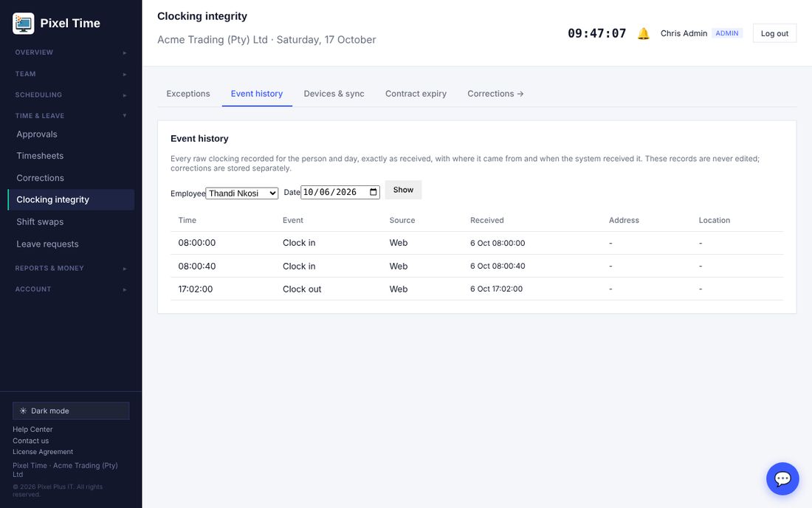This screenshot has height=508, width=812.
Task: Click the Clock out event cell
Action: pos(302,289)
